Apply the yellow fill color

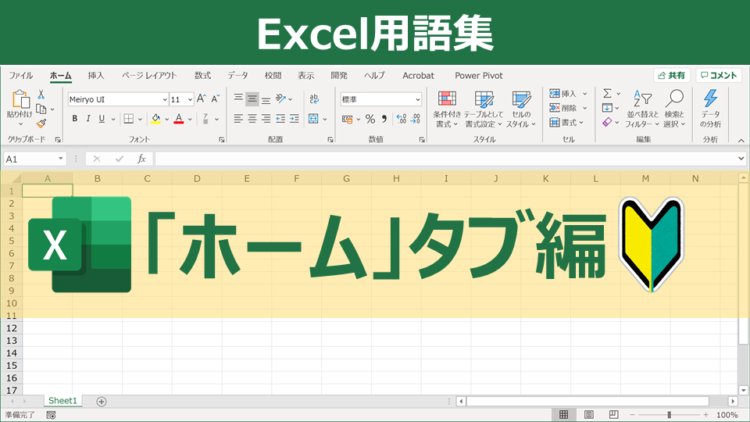click(156, 119)
